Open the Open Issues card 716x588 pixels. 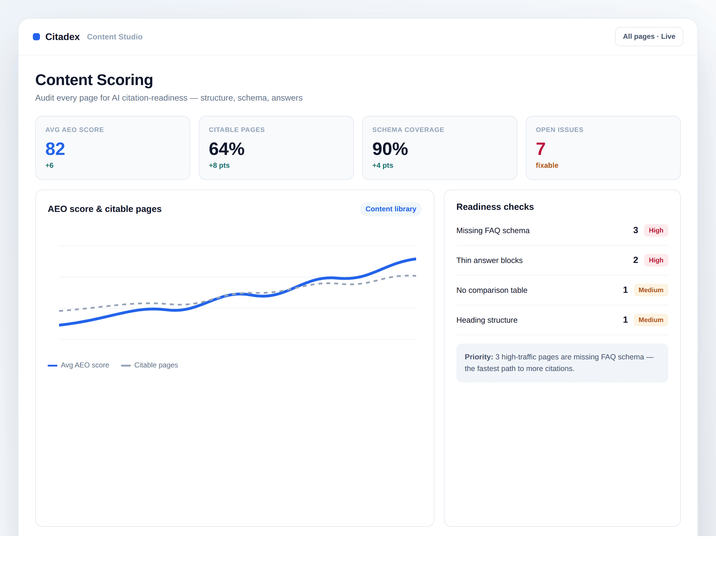603,148
